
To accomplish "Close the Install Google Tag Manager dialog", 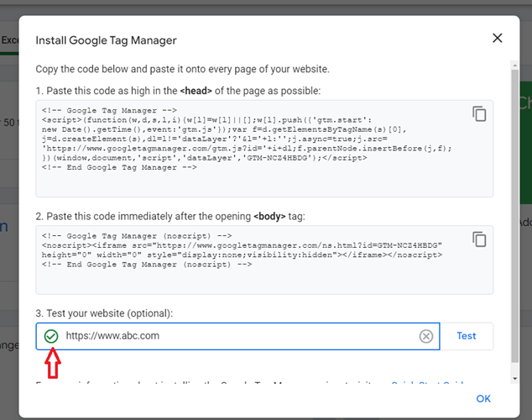I will tap(497, 38).
